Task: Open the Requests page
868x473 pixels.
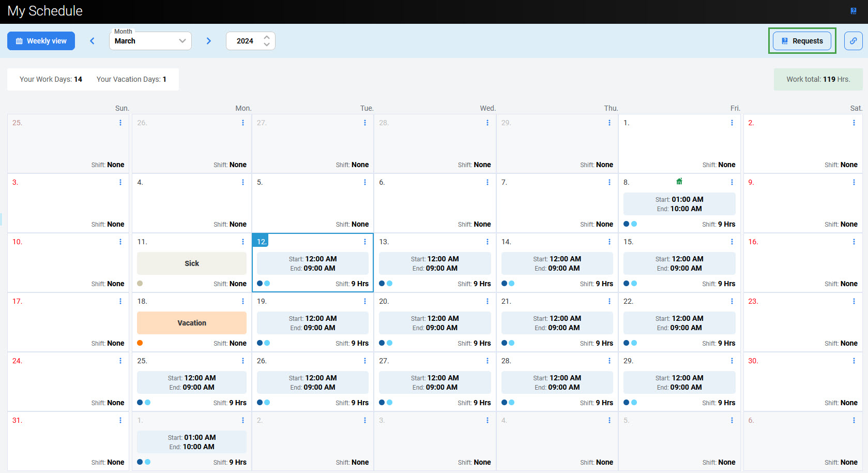Action: coord(802,41)
